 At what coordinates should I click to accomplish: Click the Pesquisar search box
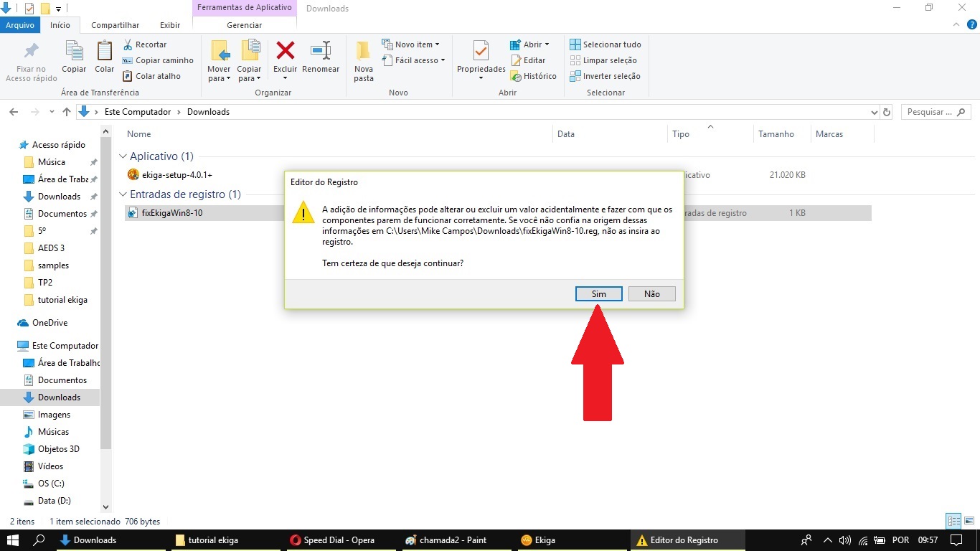pos(930,112)
